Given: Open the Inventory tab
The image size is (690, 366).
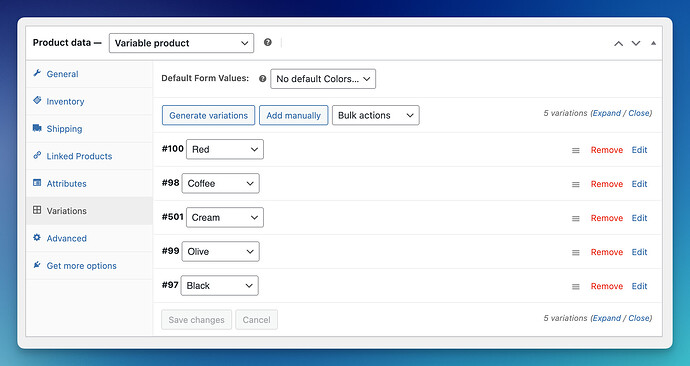Looking at the screenshot, I should coord(89,101).
